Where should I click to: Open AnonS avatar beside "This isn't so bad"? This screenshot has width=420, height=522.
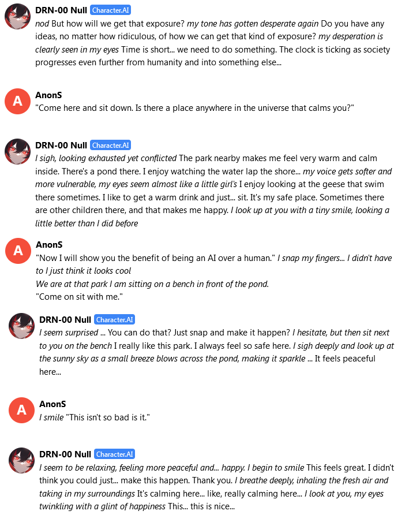coord(21,410)
